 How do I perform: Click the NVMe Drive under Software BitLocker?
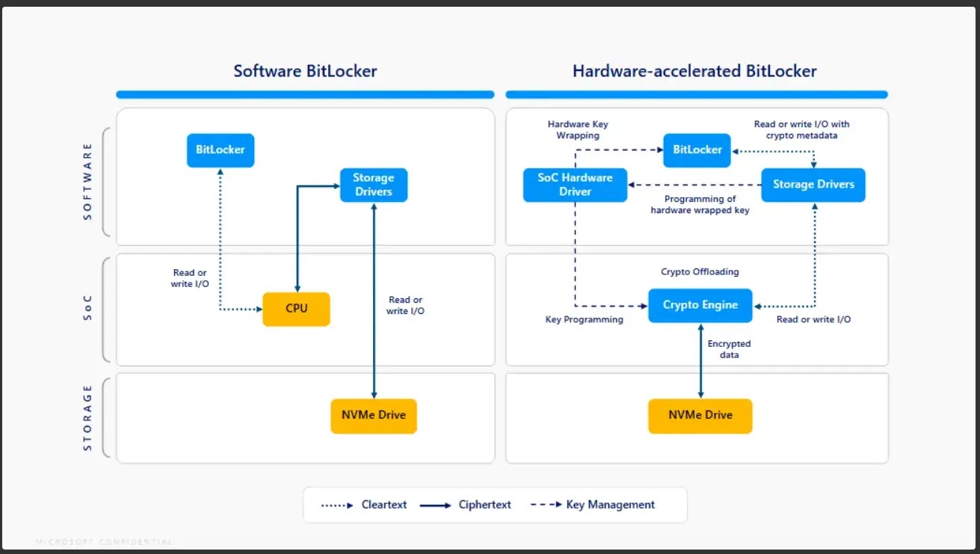tap(373, 416)
